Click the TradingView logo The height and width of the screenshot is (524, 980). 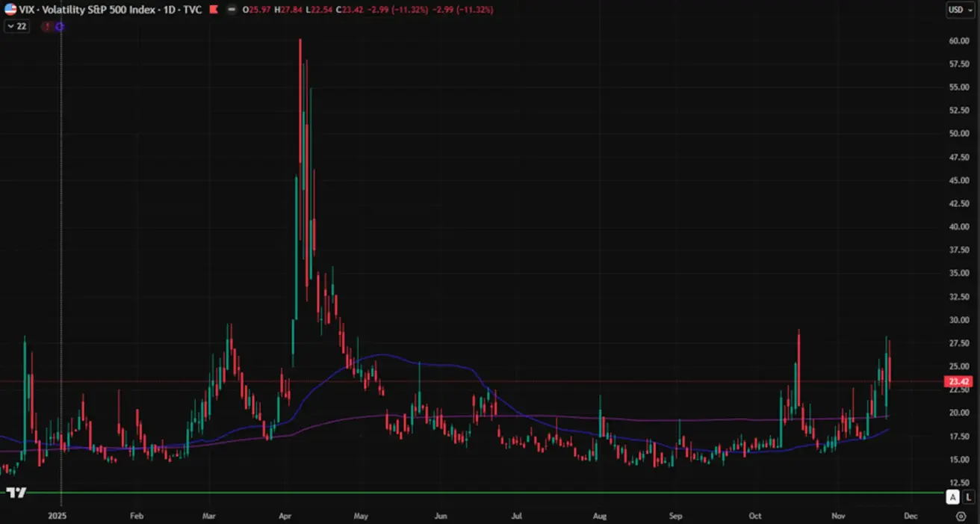[16, 493]
